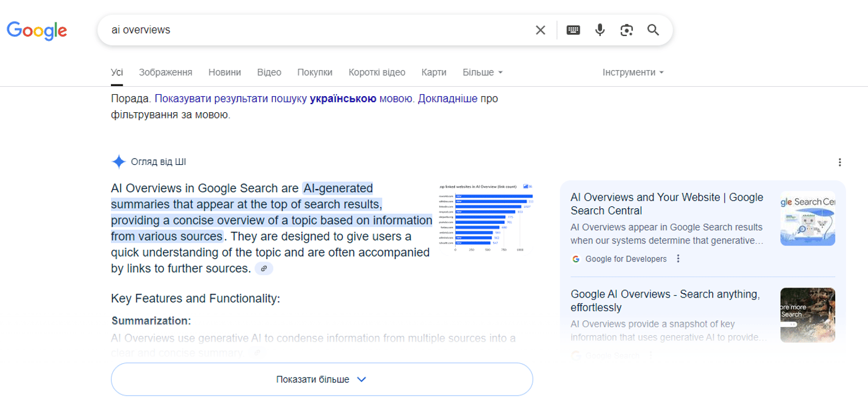Open Google Lens image search
The width and height of the screenshot is (868, 406).
(626, 29)
